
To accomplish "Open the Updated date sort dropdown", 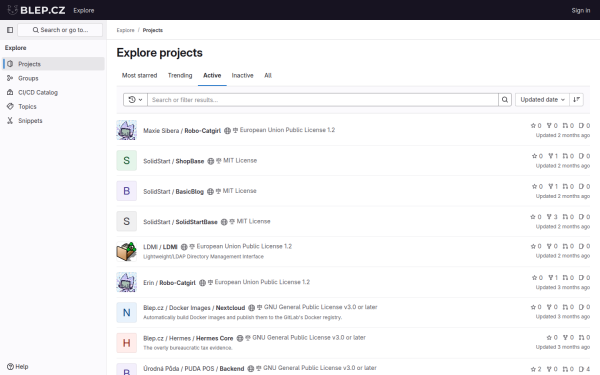I will tap(542, 99).
